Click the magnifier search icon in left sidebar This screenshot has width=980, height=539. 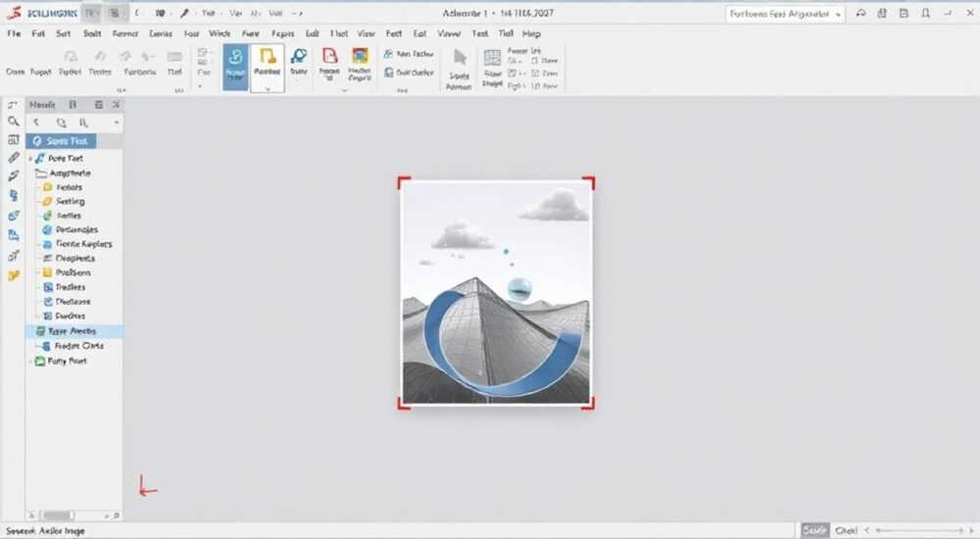[x=13, y=122]
